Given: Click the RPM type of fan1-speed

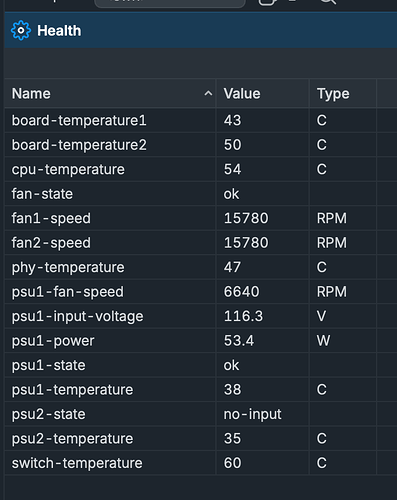Looking at the screenshot, I should [332, 218].
